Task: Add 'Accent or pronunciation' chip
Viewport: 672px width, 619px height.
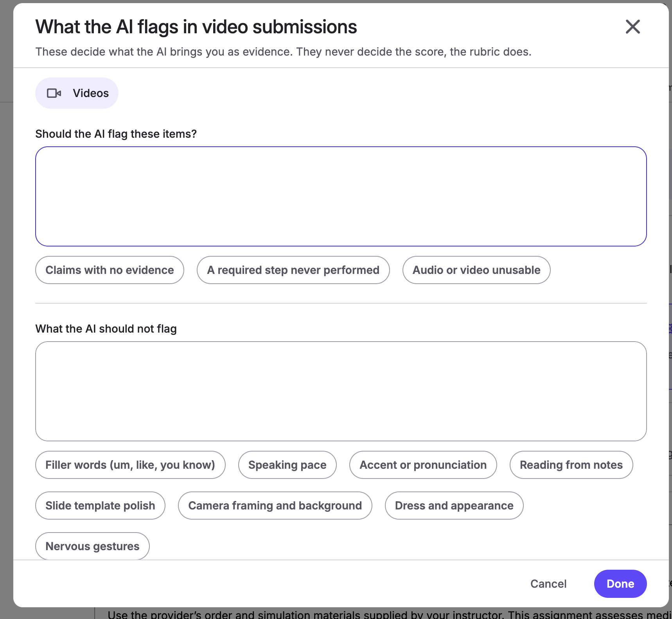Action: (x=423, y=465)
